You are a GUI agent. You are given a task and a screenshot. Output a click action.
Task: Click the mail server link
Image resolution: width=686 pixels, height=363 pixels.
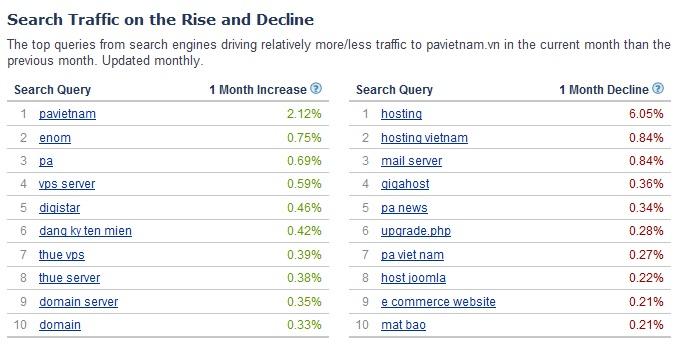click(412, 161)
